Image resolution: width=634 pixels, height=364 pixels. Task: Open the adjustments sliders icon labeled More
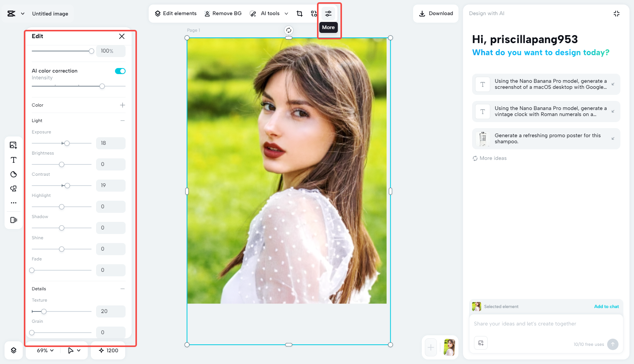click(328, 13)
